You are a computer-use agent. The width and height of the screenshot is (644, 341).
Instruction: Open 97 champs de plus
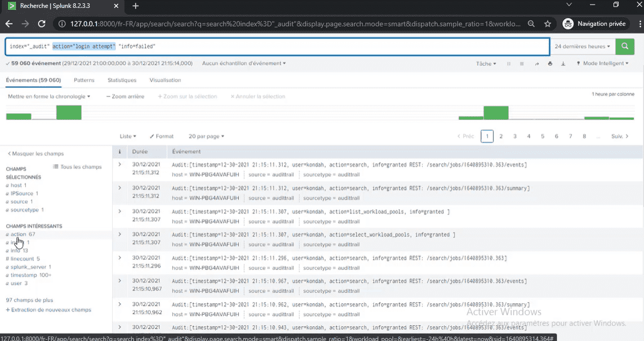coord(29,300)
